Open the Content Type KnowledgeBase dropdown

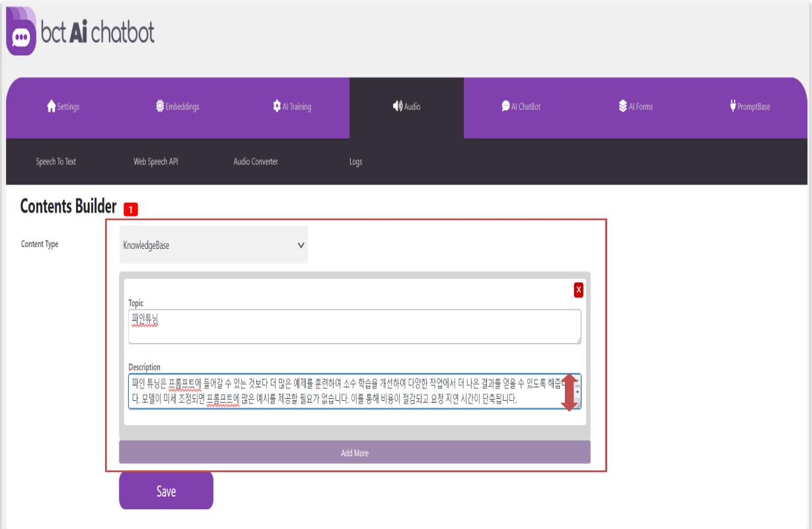pos(213,245)
